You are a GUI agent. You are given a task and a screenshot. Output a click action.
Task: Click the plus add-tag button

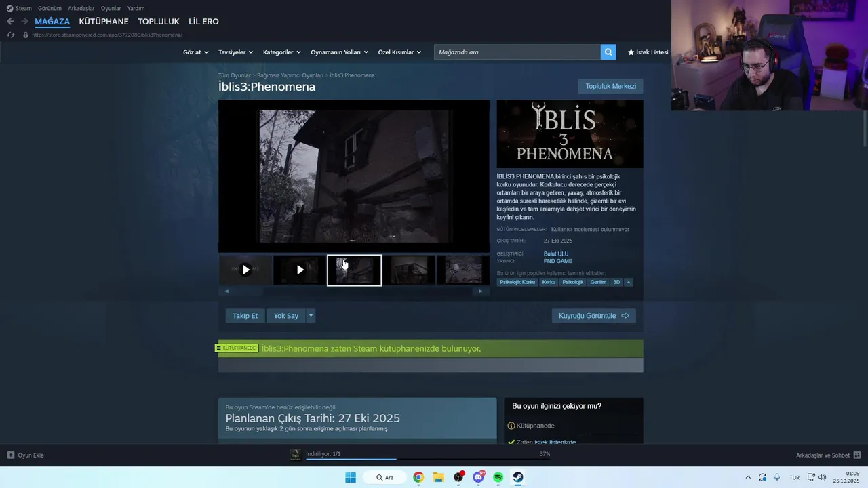click(629, 282)
